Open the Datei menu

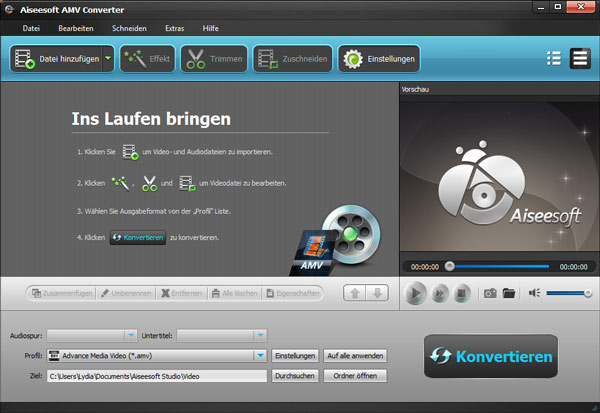31,28
